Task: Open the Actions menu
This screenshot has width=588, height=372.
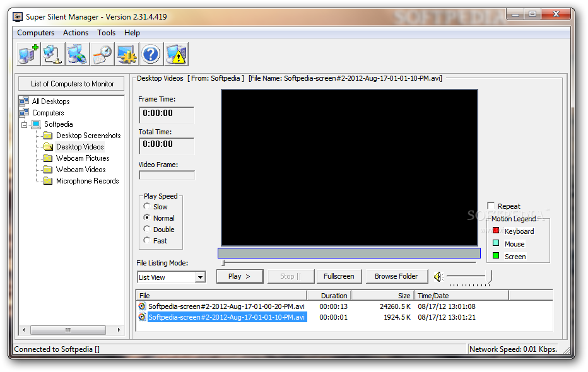Action: pyautogui.click(x=76, y=33)
